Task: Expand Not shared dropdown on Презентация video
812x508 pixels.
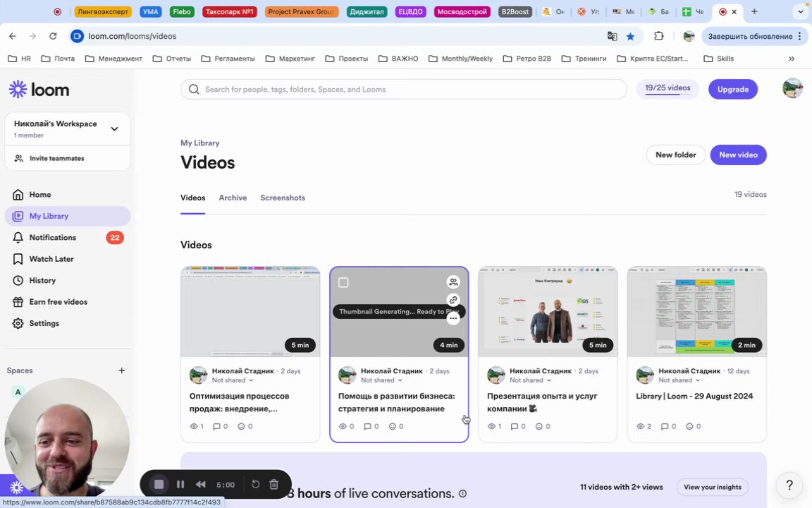Action: click(530, 380)
